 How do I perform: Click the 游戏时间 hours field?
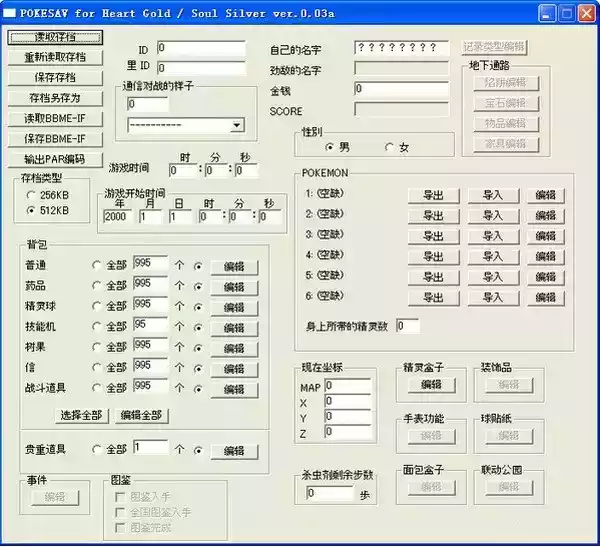[x=183, y=171]
